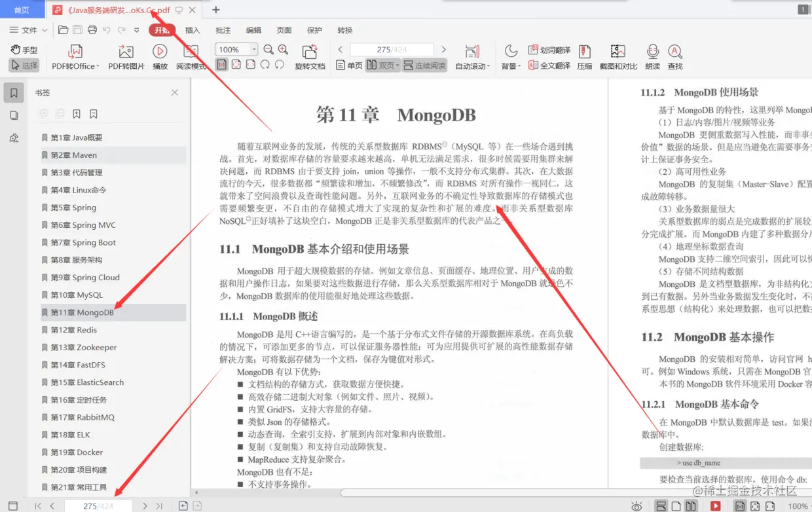The height and width of the screenshot is (512, 812).
Task: Click PDF转图片 convert to image
Action: [x=126, y=58]
